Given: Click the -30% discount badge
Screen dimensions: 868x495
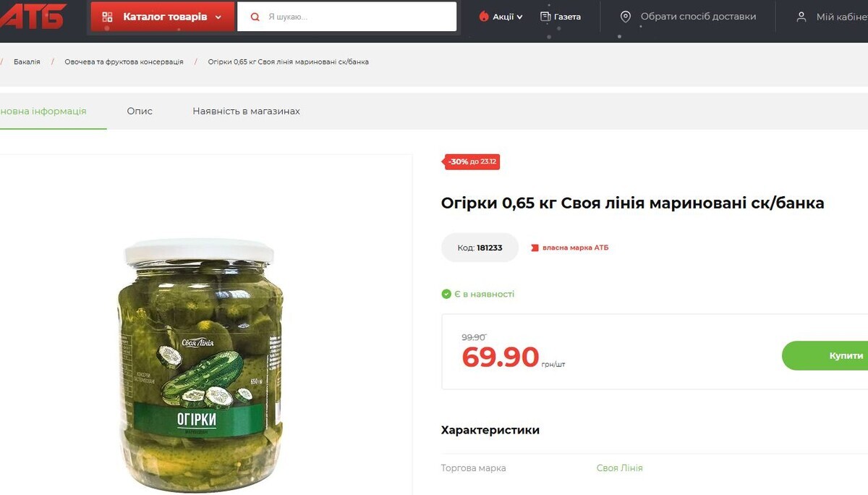Looking at the screenshot, I should point(472,161).
